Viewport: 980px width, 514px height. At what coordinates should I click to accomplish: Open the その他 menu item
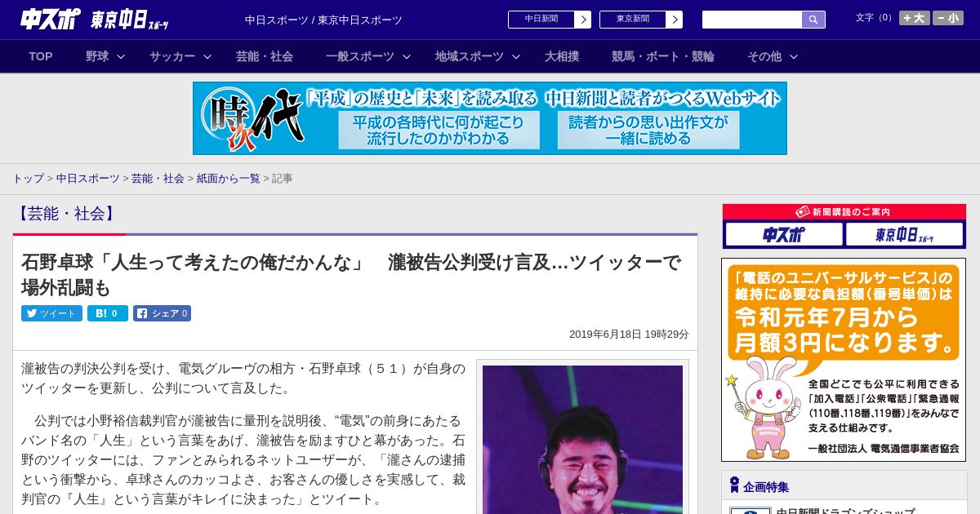pos(764,56)
